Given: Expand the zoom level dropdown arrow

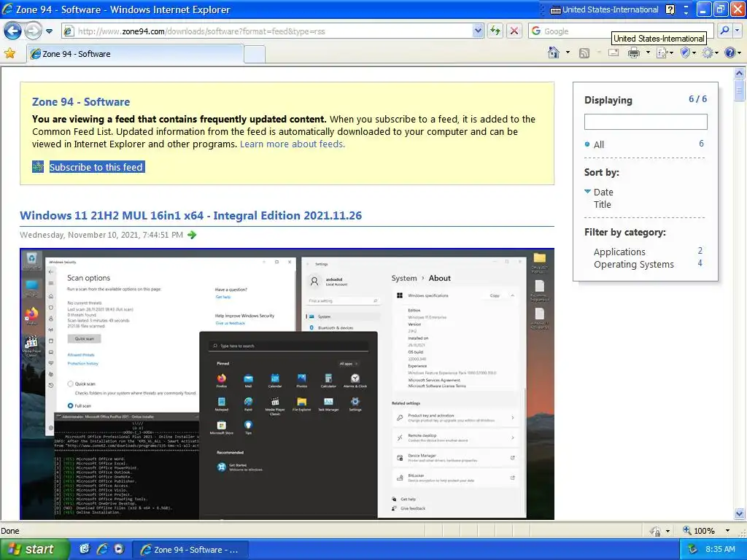Looking at the screenshot, I should (x=727, y=531).
